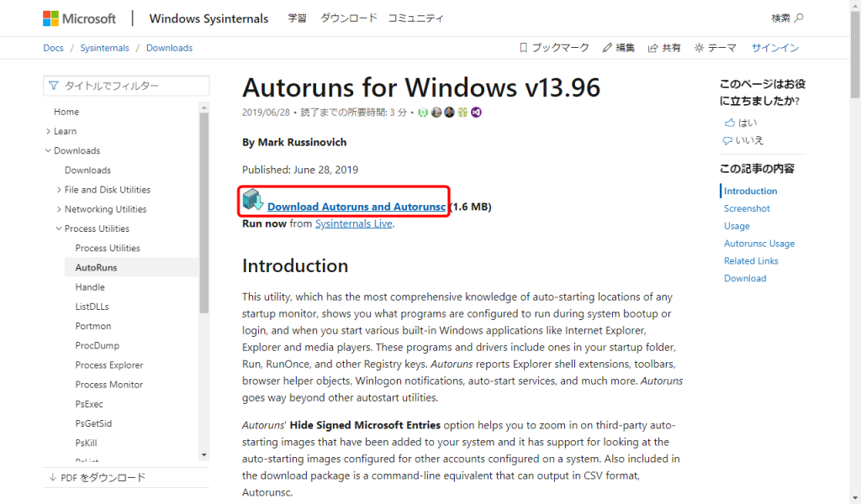
Task: Select PsKill in sidebar
Action: 87,443
